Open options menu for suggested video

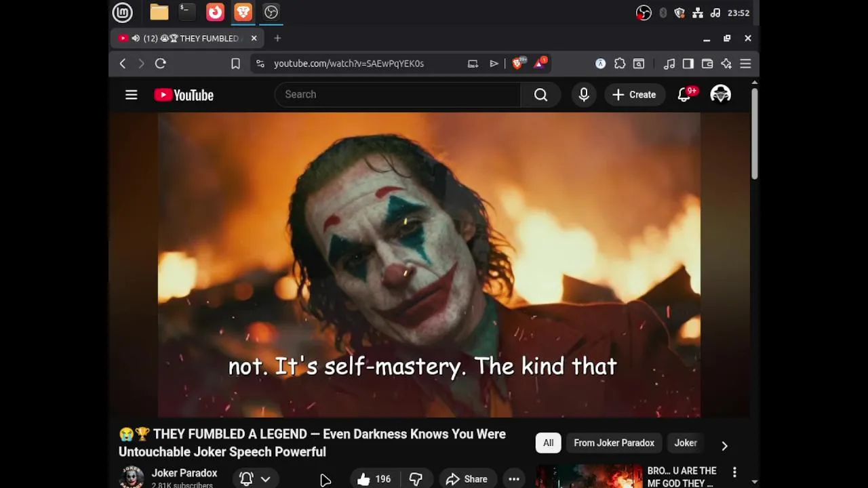pyautogui.click(x=734, y=472)
